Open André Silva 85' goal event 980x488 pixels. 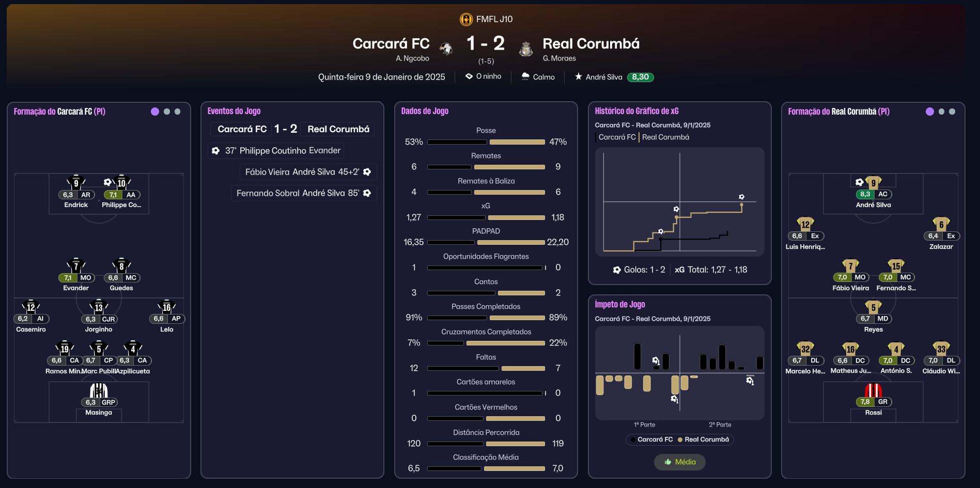tap(304, 193)
